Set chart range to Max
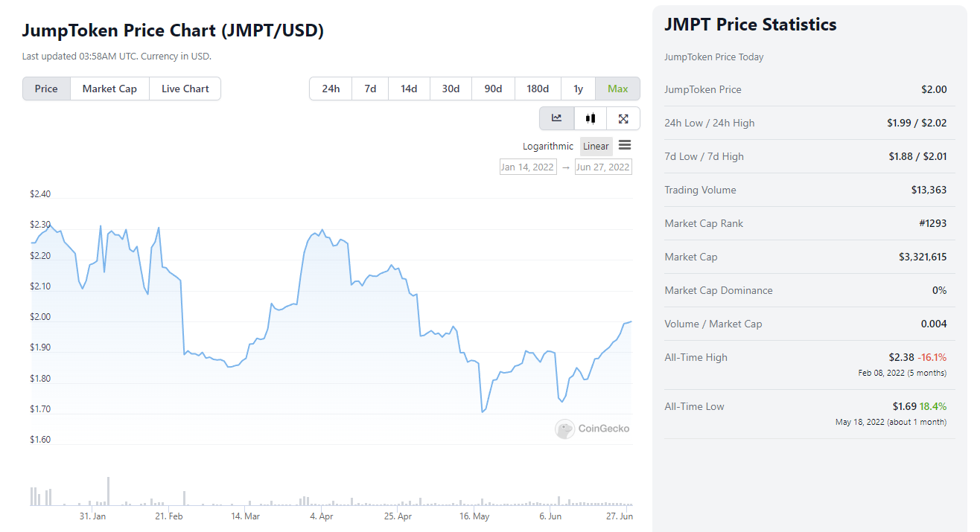 pos(618,89)
